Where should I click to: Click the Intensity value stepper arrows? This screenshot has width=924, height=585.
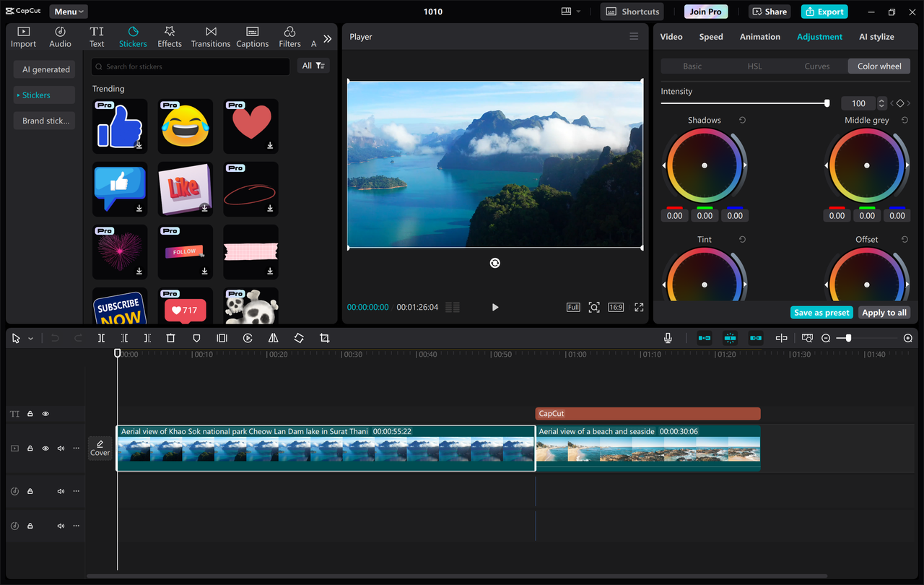(x=881, y=103)
